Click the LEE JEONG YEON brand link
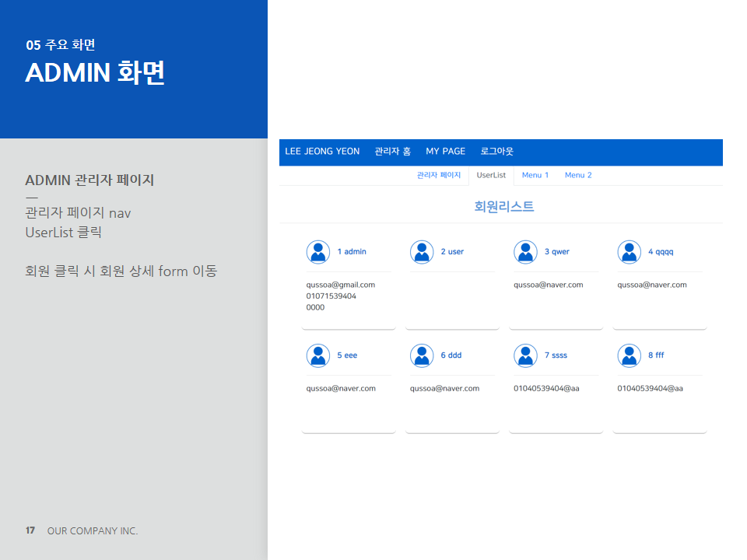This screenshot has height=560, width=747. tap(322, 152)
